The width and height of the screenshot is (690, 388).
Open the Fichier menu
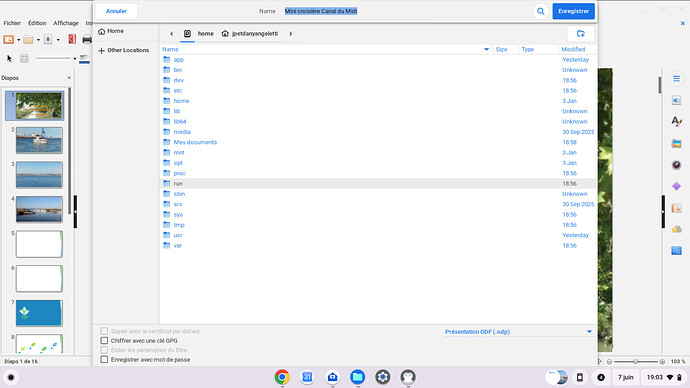tap(12, 23)
